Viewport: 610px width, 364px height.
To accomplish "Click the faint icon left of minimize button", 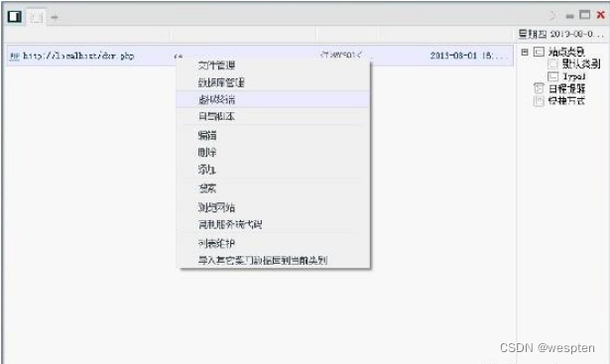I will point(552,16).
